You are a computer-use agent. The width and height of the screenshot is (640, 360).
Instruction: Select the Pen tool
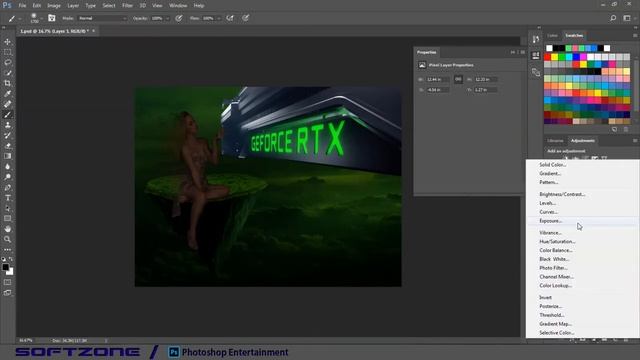7,187
